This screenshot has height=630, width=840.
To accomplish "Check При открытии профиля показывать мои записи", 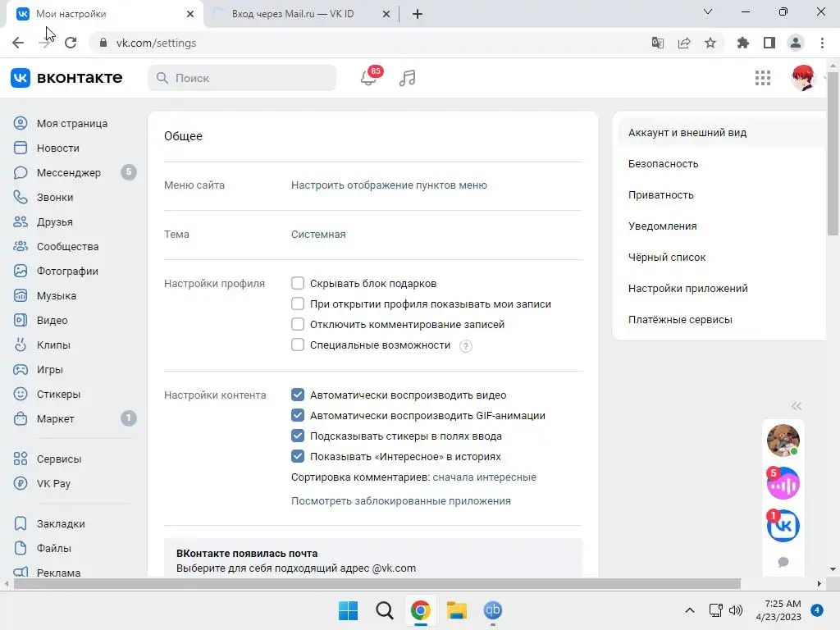I will pyautogui.click(x=298, y=304).
